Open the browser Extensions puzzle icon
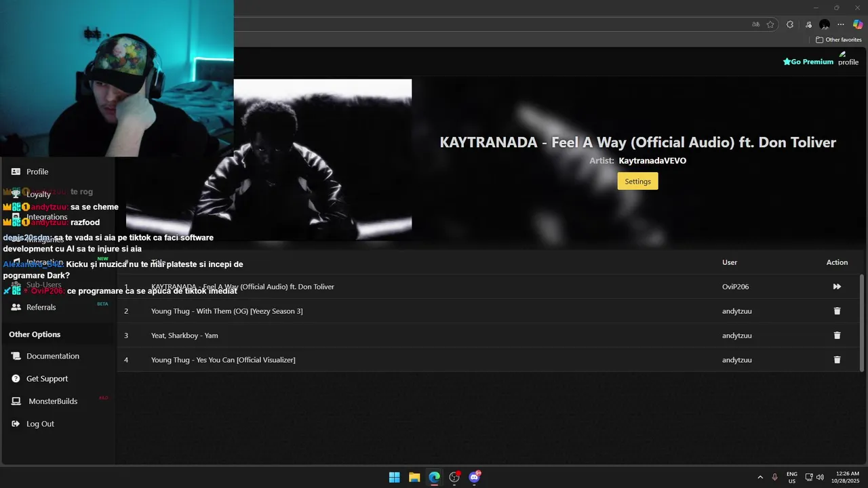Image resolution: width=868 pixels, height=488 pixels. [x=790, y=24]
